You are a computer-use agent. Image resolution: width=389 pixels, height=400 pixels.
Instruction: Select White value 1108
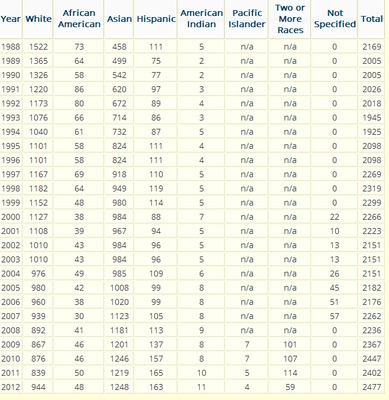(x=38, y=231)
